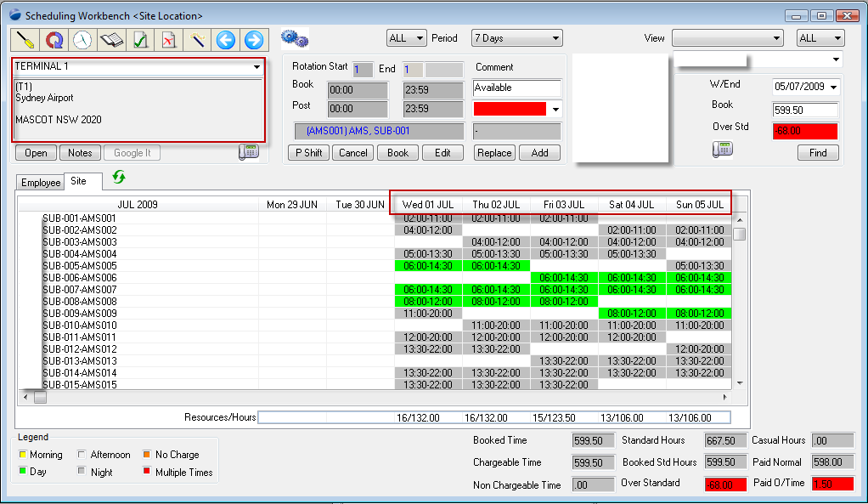Go back with the blue left arrow
The height and width of the screenshot is (504, 868).
click(226, 40)
